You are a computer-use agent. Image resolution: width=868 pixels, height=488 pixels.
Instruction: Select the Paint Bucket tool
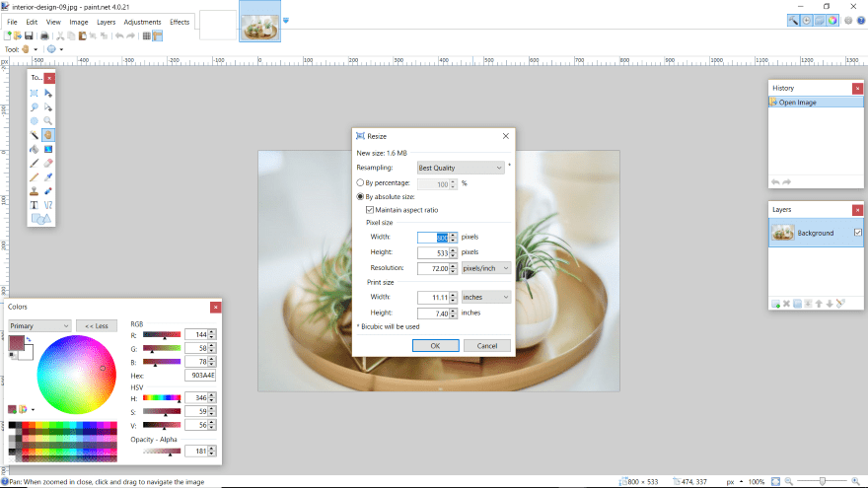[x=34, y=149]
